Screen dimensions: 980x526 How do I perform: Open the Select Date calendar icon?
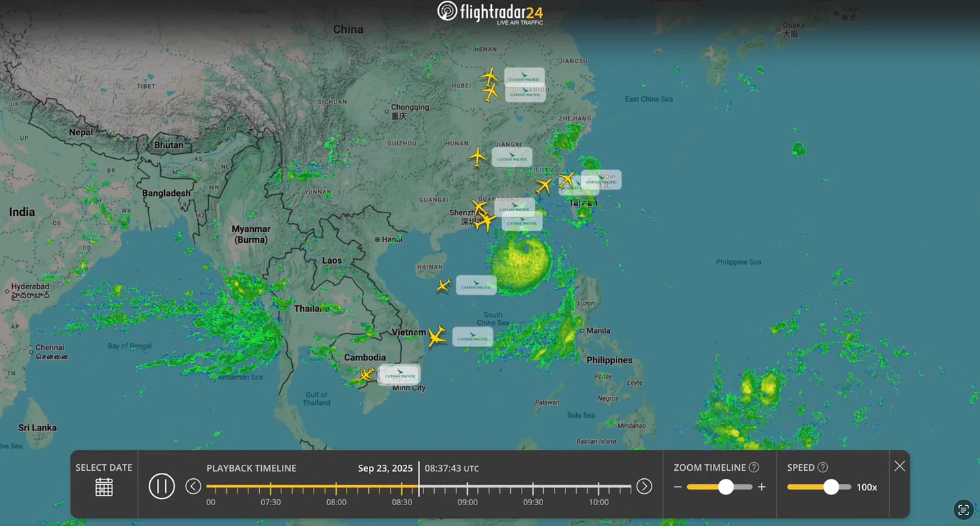[x=104, y=487]
